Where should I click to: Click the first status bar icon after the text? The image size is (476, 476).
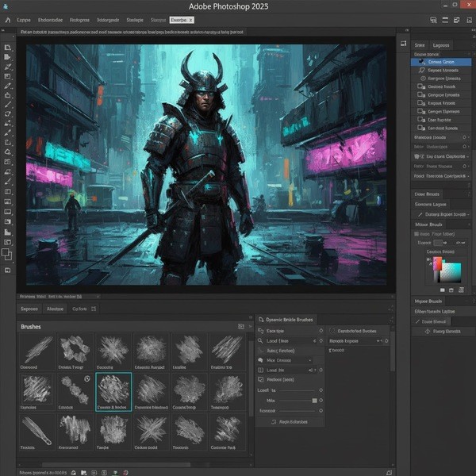click(x=74, y=473)
